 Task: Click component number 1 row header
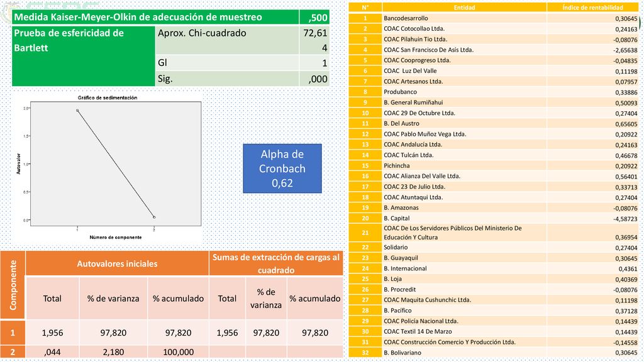13,332
